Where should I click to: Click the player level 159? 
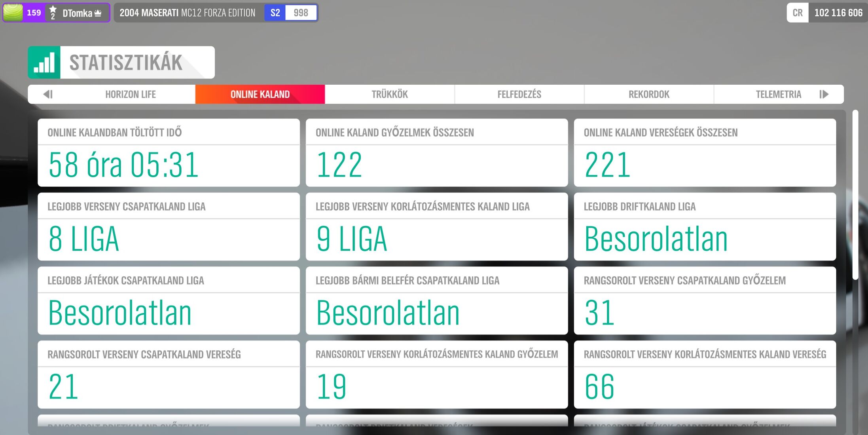coord(34,13)
